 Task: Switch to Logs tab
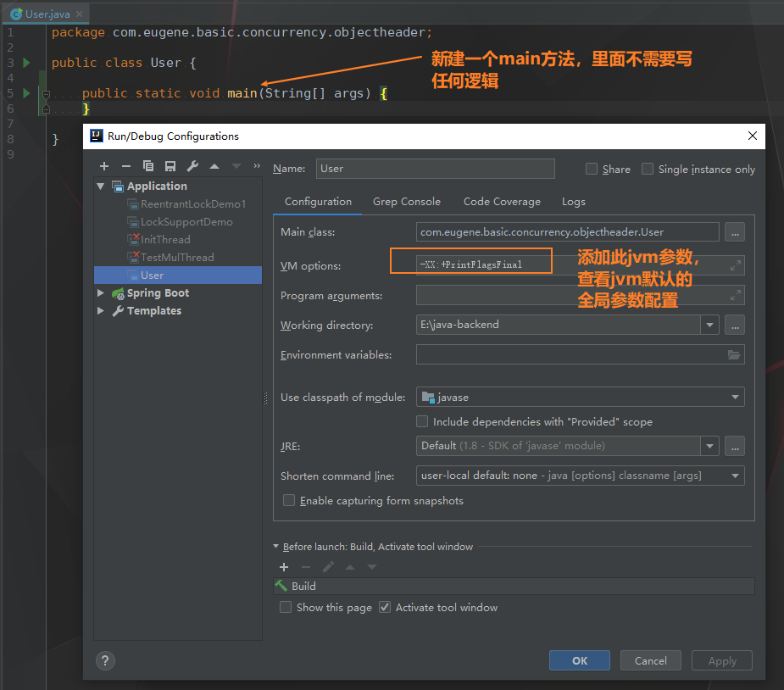(574, 202)
